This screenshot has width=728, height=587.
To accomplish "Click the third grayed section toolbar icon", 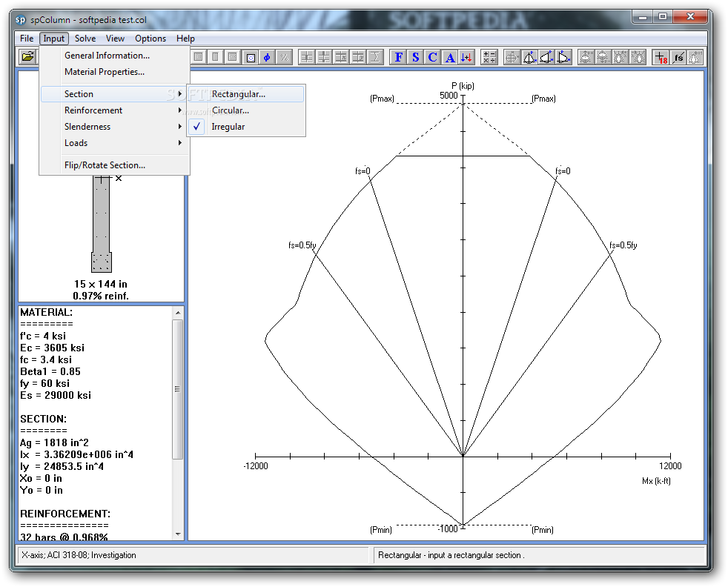I will [x=233, y=57].
